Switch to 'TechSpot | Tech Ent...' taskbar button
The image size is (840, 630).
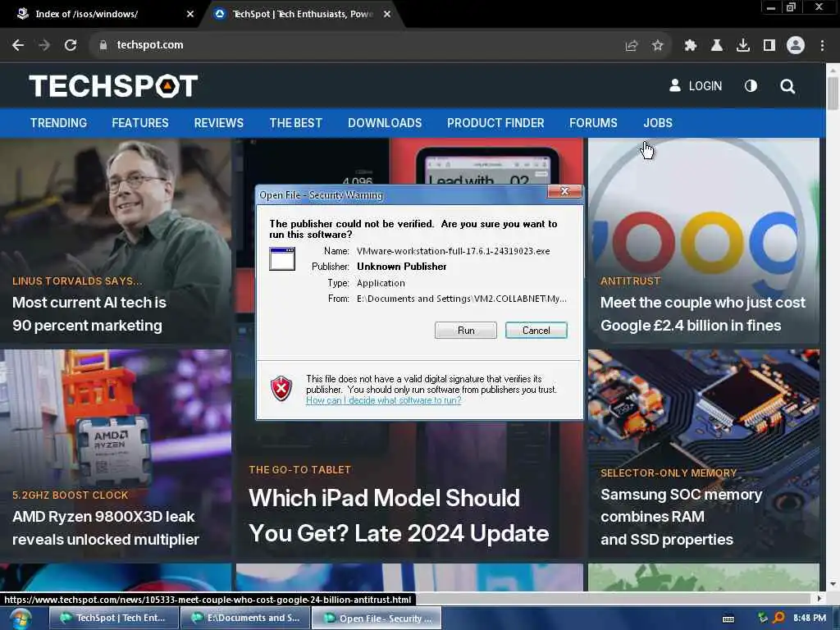point(115,619)
